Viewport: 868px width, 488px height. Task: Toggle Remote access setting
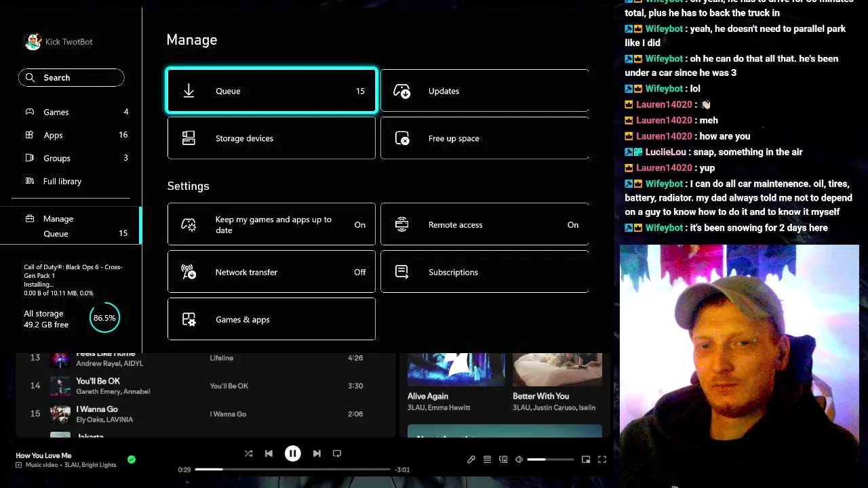(484, 224)
